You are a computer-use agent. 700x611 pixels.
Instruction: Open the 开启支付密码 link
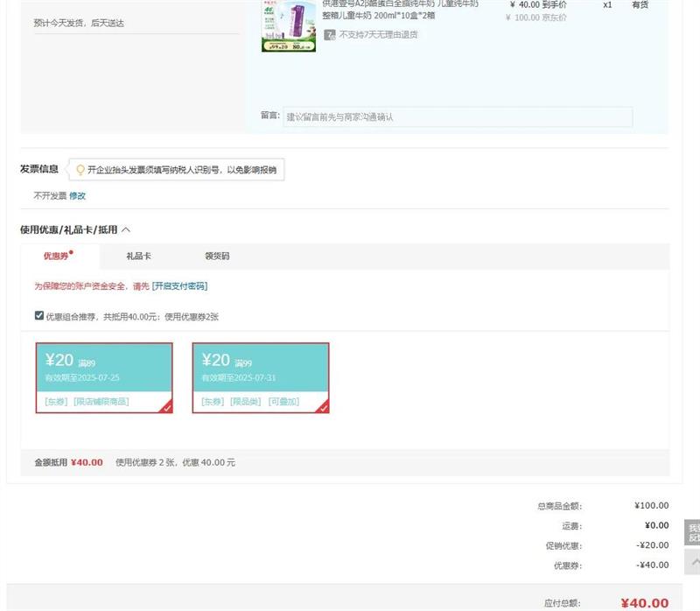tap(179, 286)
